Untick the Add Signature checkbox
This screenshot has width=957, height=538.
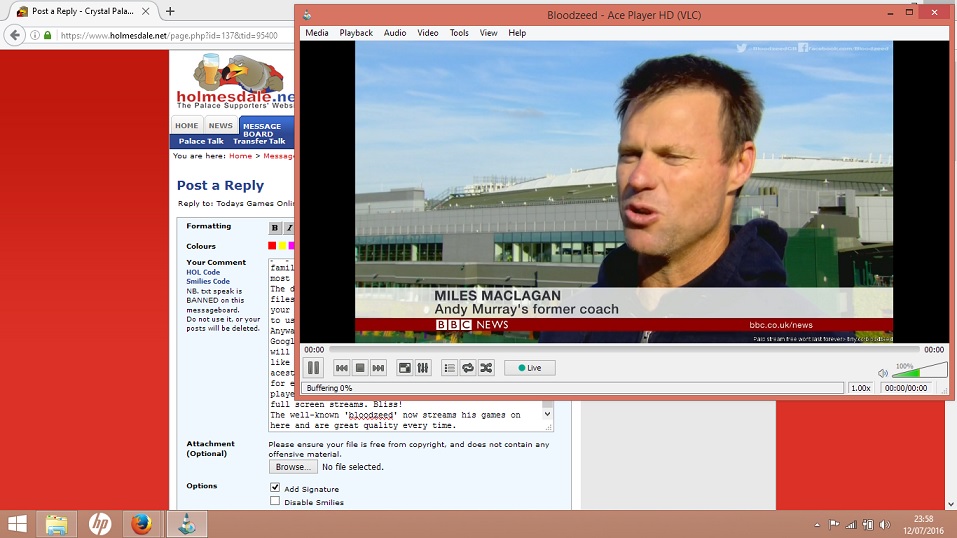[x=275, y=488]
